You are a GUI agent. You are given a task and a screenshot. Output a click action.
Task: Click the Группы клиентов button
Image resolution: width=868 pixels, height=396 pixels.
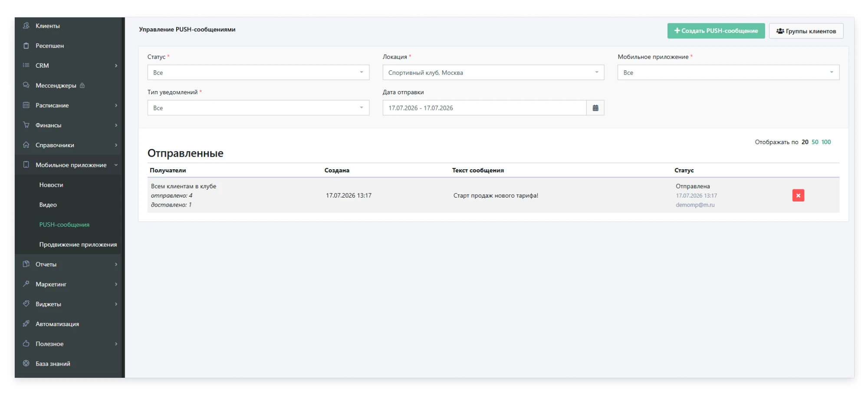806,31
